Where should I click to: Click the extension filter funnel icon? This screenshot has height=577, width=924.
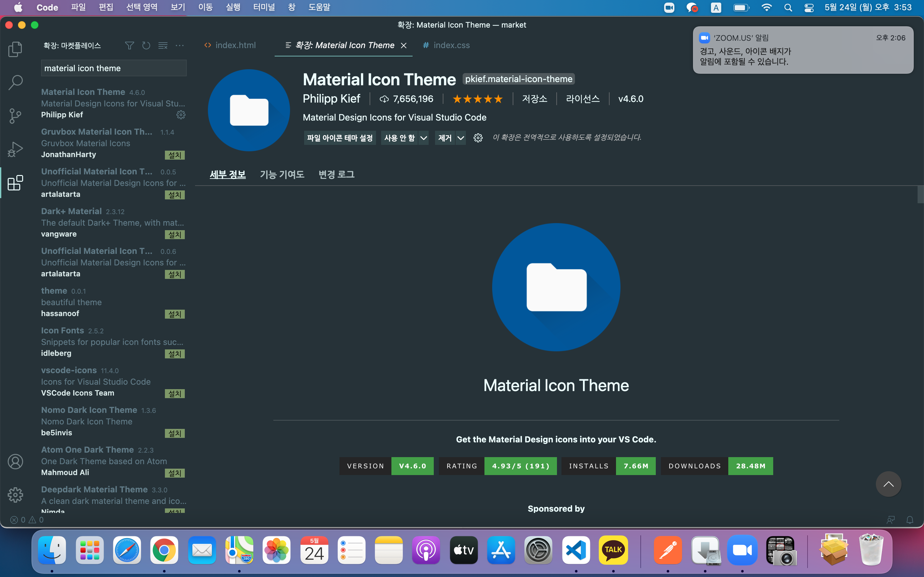pyautogui.click(x=129, y=46)
